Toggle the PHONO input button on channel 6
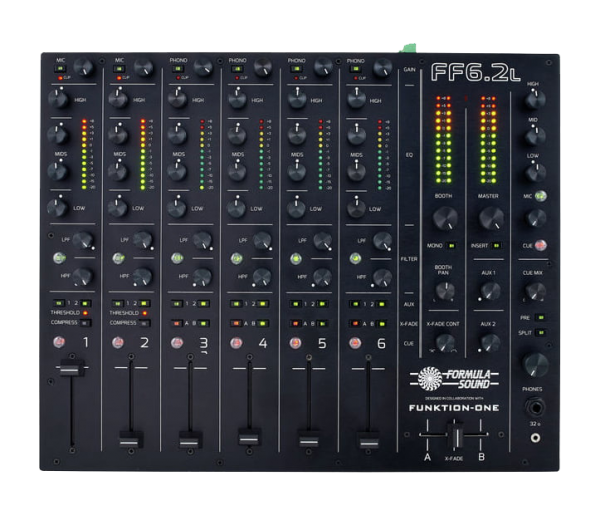 pos(355,69)
